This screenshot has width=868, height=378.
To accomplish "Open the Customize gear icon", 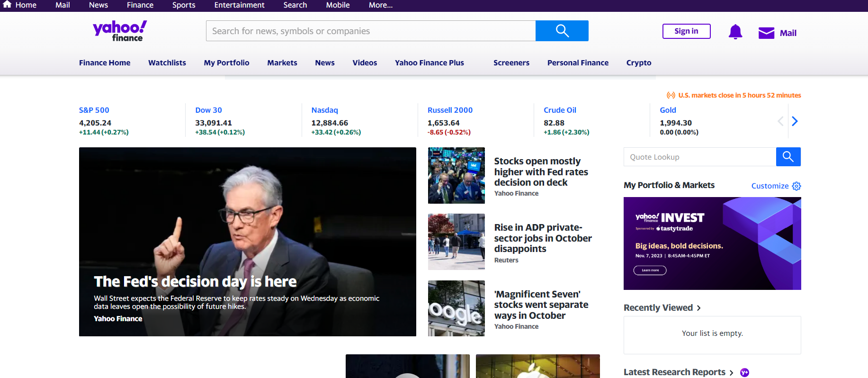I will [796, 186].
